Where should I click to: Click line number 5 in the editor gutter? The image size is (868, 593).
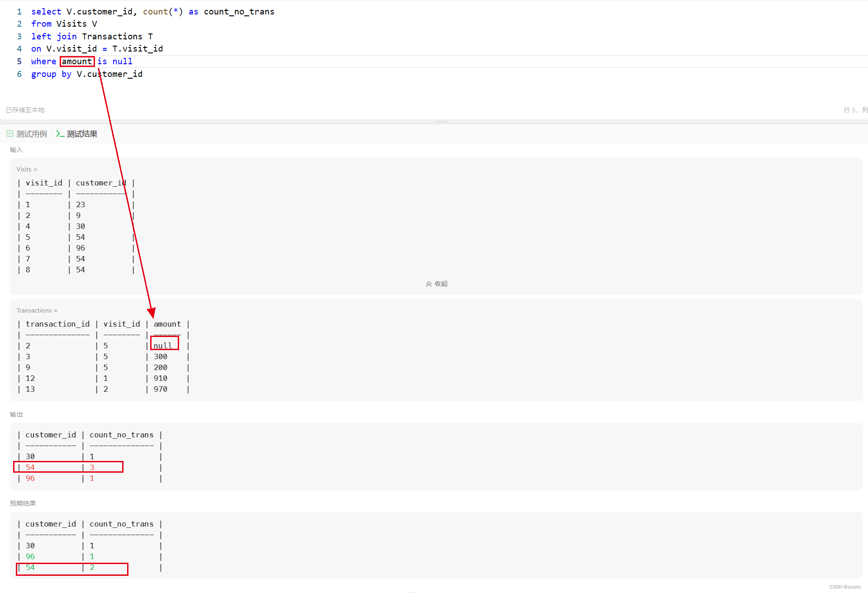(19, 61)
